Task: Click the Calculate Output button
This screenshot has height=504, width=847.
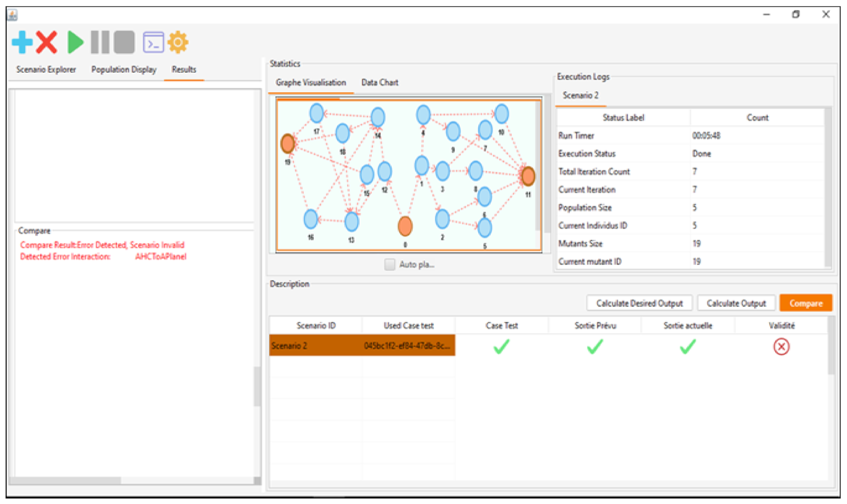Action: [x=736, y=303]
